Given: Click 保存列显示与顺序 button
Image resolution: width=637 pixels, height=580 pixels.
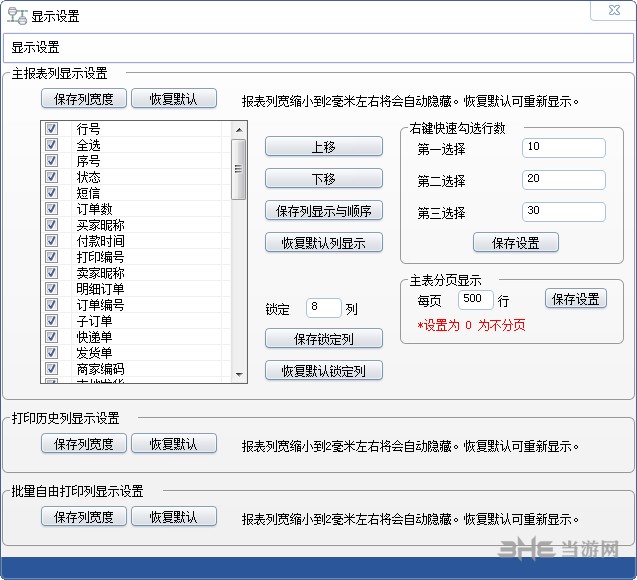Looking at the screenshot, I should (x=324, y=211).
